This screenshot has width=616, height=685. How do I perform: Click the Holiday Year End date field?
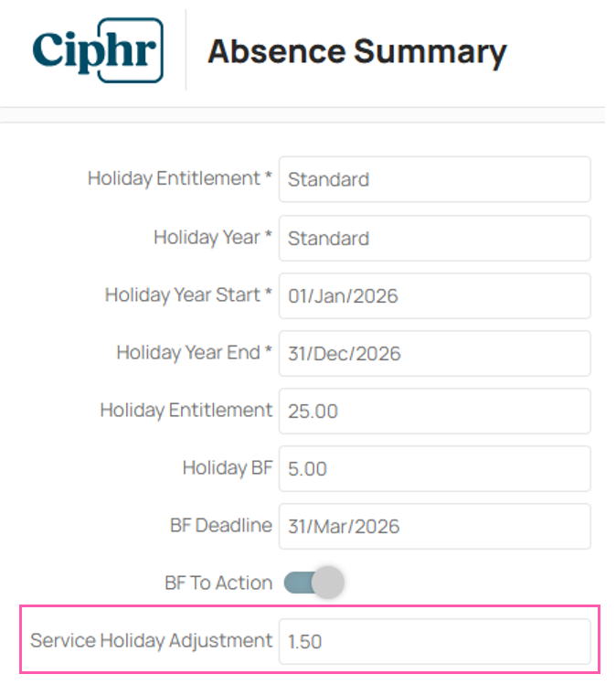tap(435, 353)
